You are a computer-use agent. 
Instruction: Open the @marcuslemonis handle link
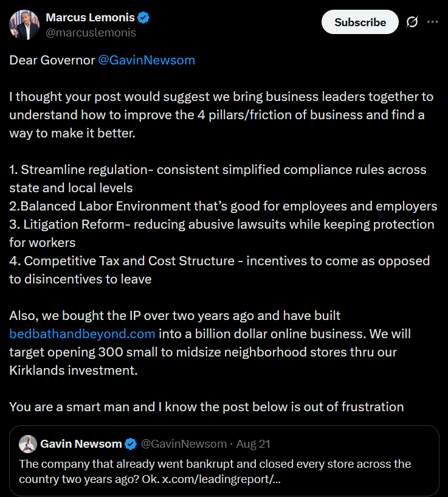coord(91,33)
